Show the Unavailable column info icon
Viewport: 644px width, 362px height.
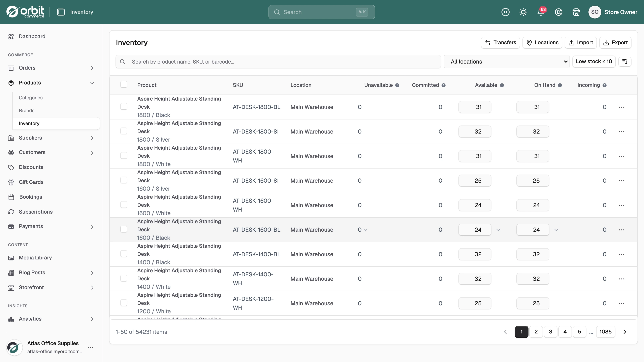tap(397, 85)
